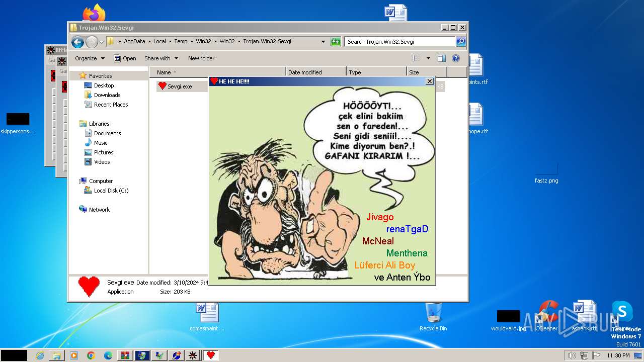
Task: Launch Internet Explorer from taskbar
Action: [40, 355]
